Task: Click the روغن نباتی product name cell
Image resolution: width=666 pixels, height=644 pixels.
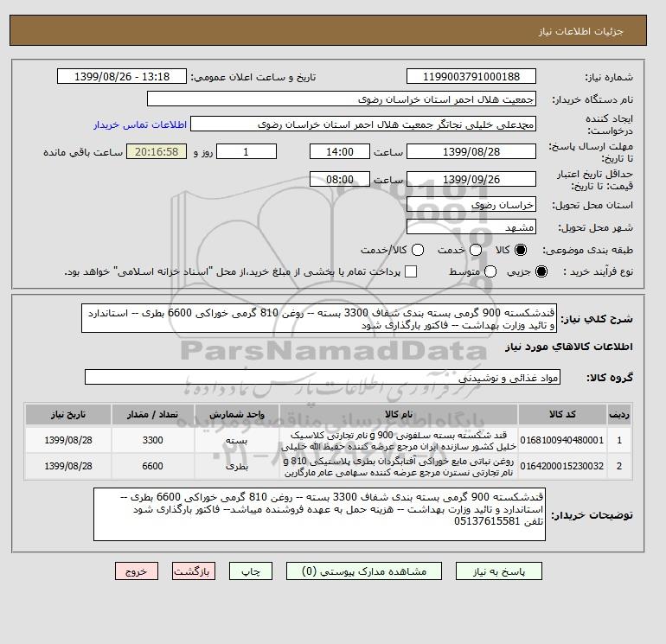Action: click(x=399, y=466)
